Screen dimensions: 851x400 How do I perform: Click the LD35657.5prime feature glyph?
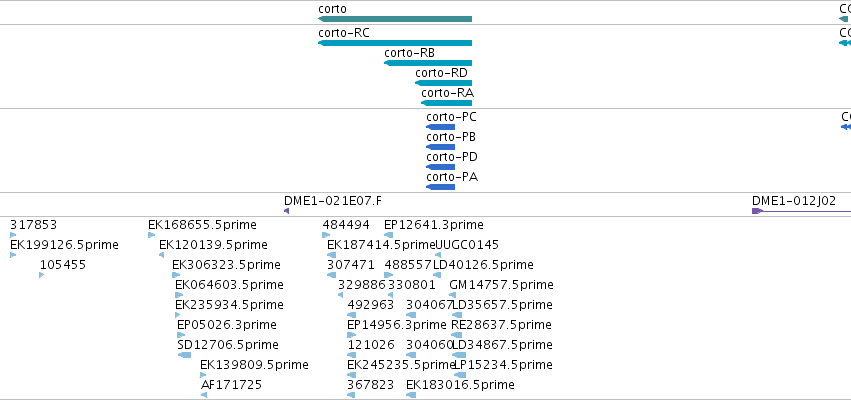click(459, 315)
